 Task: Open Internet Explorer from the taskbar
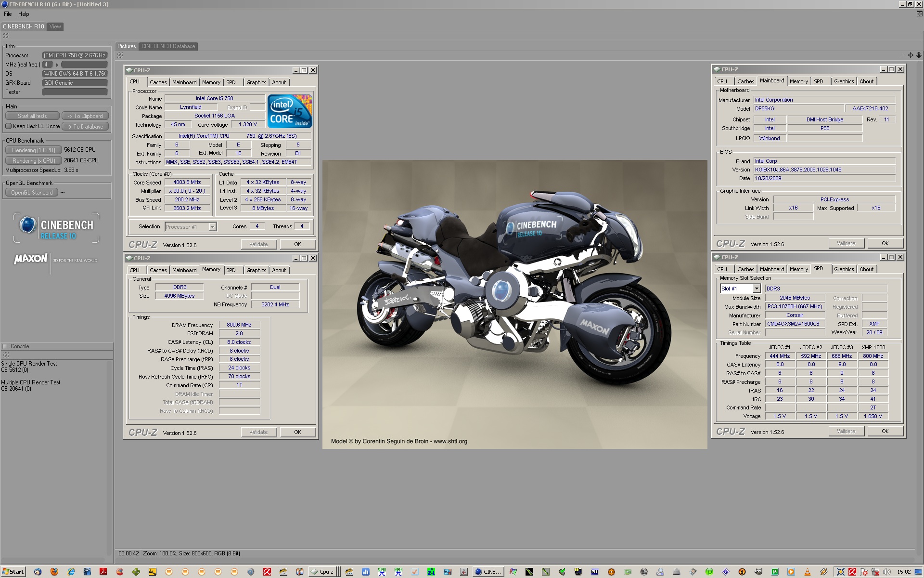point(71,572)
